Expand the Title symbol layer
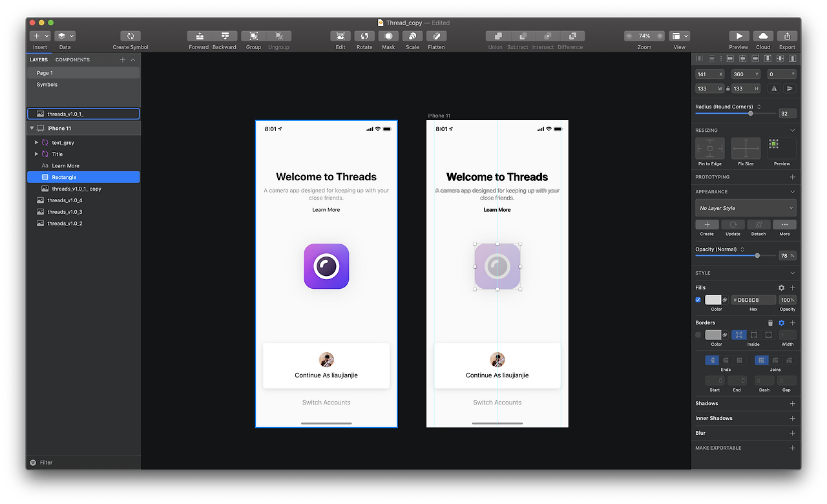This screenshot has height=504, width=827. tap(36, 154)
